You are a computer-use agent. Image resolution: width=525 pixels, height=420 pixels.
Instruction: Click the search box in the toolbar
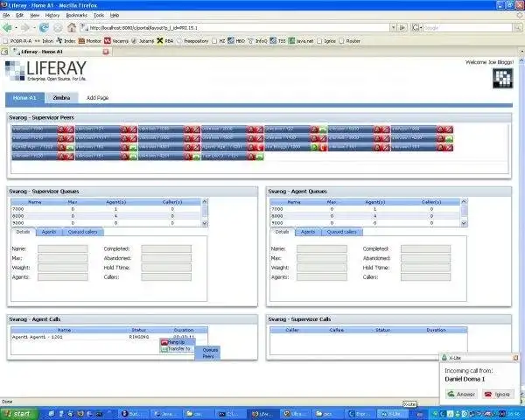click(467, 28)
